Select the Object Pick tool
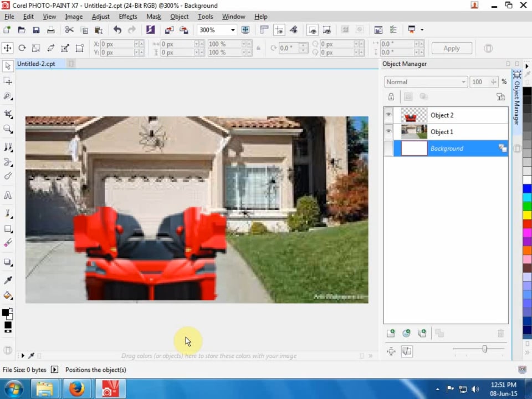The height and width of the screenshot is (399, 532). pyautogui.click(x=7, y=66)
